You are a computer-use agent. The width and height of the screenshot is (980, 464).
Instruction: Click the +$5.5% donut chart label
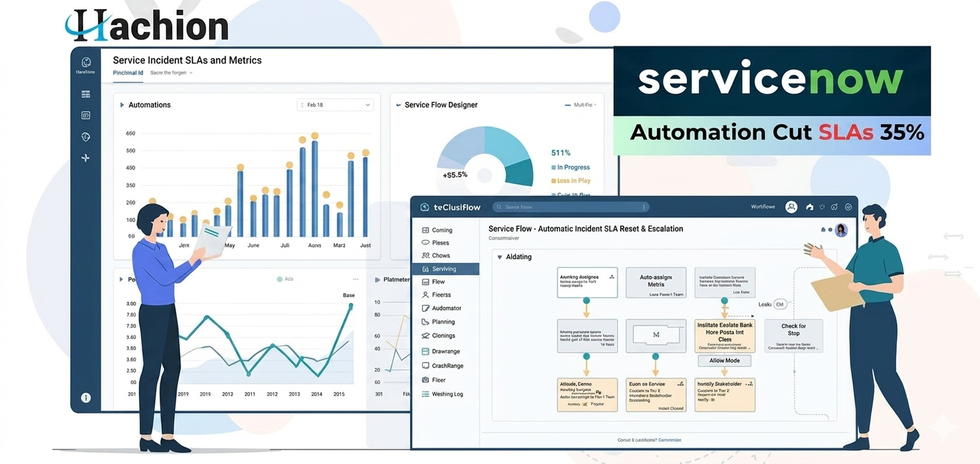[x=455, y=175]
